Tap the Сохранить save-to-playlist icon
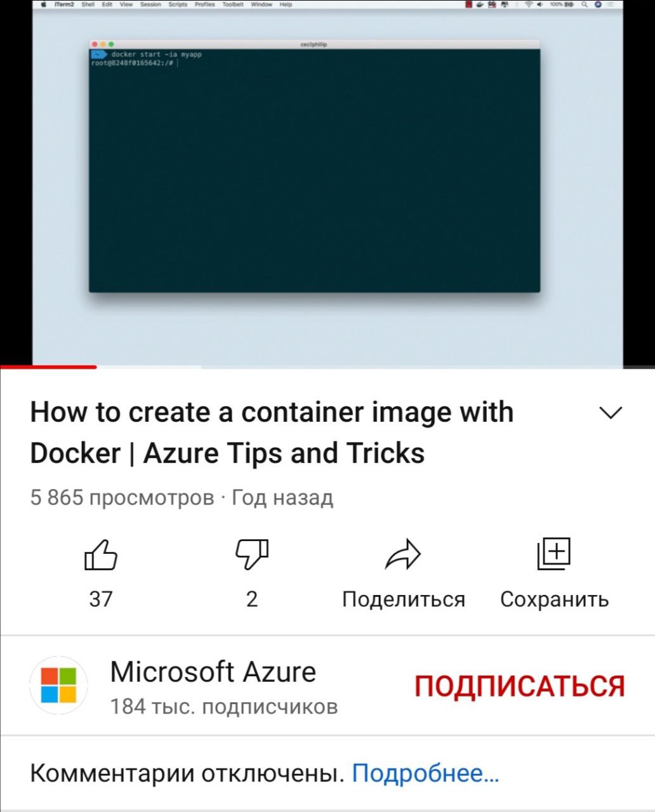The width and height of the screenshot is (655, 812). 554,554
